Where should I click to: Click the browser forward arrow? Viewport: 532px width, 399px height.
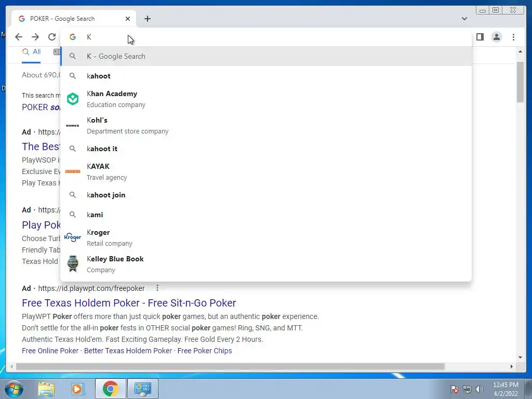pyautogui.click(x=35, y=37)
